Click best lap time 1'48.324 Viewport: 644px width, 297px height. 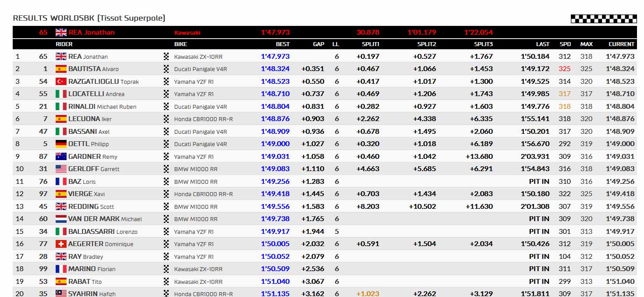[275, 69]
